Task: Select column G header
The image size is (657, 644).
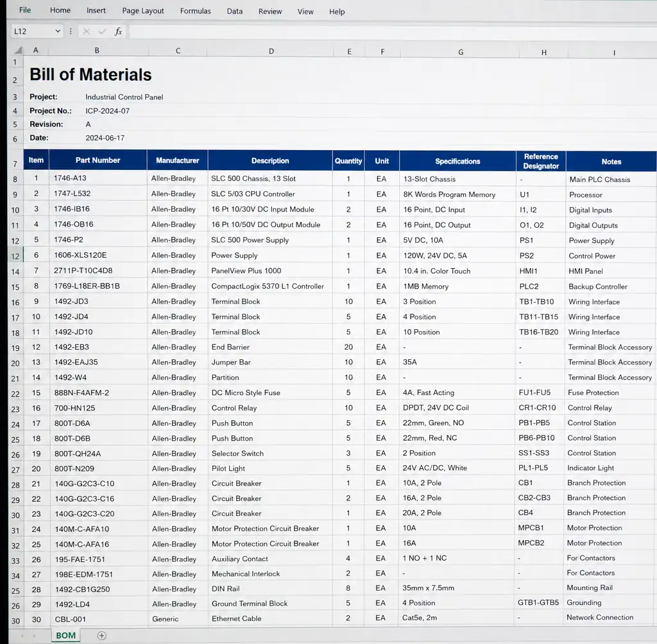Action: [461, 52]
